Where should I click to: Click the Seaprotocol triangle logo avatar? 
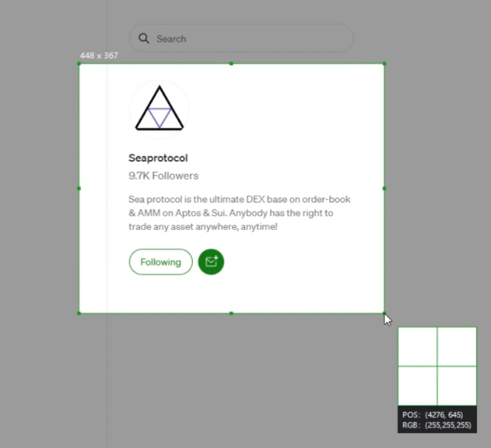click(x=159, y=109)
